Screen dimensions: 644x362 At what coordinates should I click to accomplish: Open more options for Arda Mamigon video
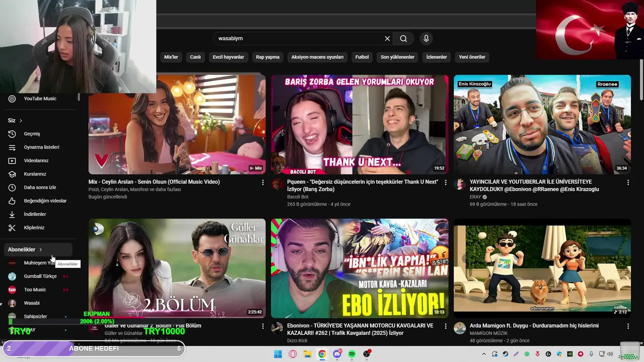click(628, 326)
